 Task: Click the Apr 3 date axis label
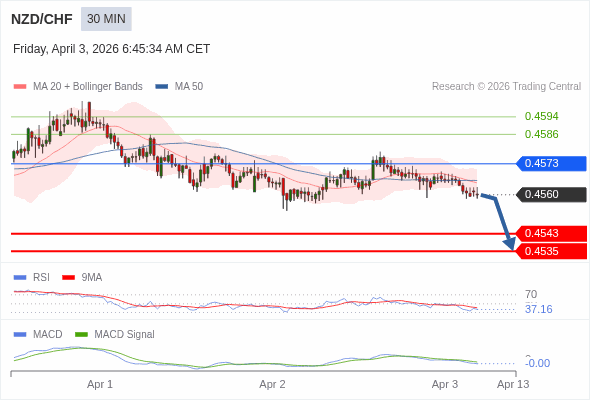[445, 384]
